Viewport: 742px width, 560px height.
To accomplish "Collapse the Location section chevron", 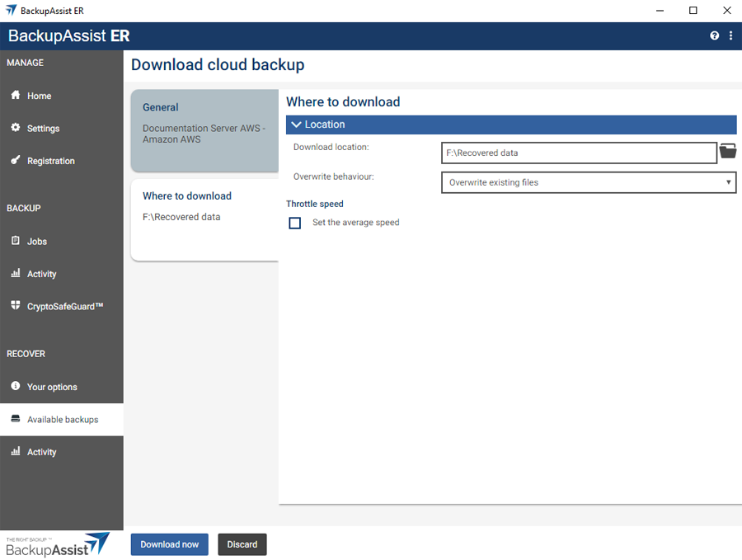I will pyautogui.click(x=296, y=125).
